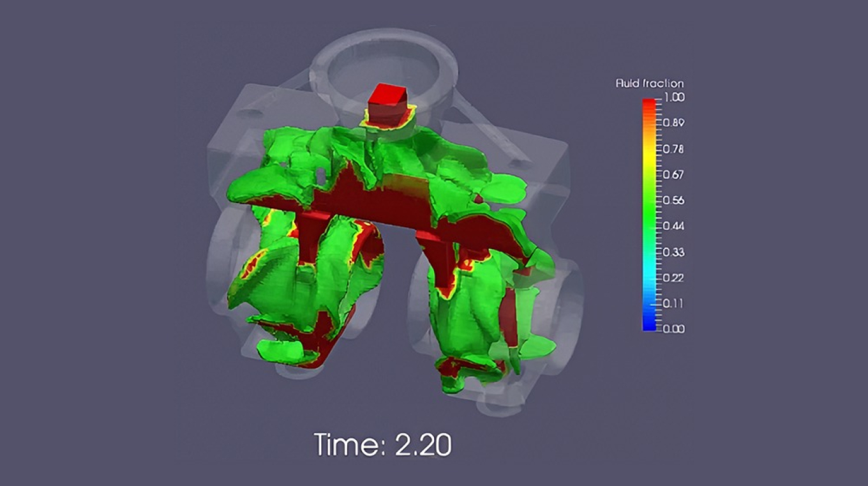Viewport: 868px width, 486px height.
Task: Click the 0.78 legend tick label
Action: click(x=674, y=149)
